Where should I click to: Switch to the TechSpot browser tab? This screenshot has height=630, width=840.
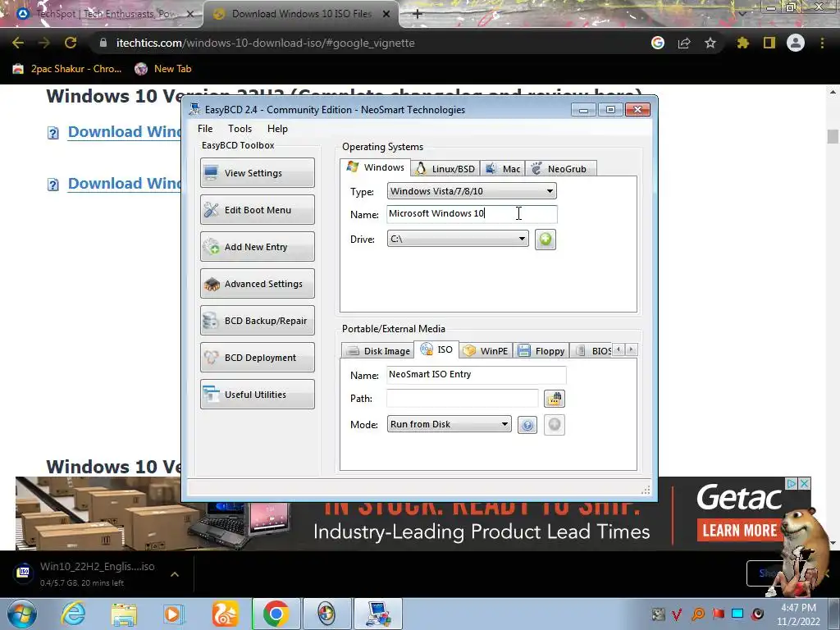[x=102, y=14]
